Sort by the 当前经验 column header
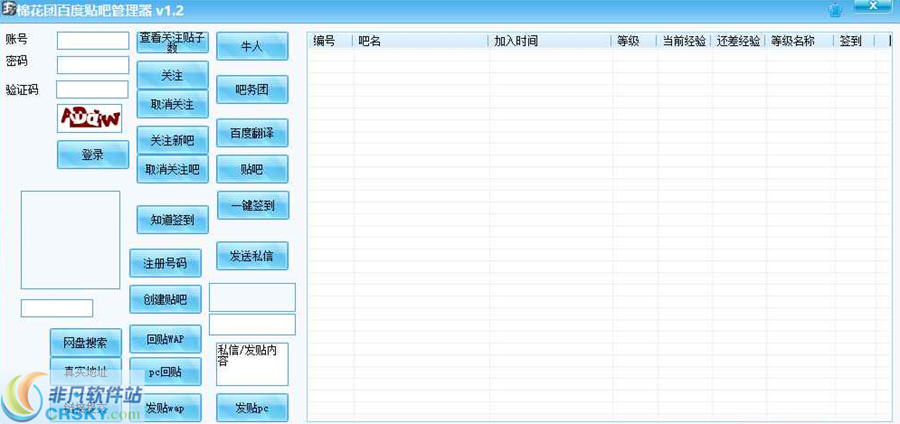The height and width of the screenshot is (424, 900). 684,41
